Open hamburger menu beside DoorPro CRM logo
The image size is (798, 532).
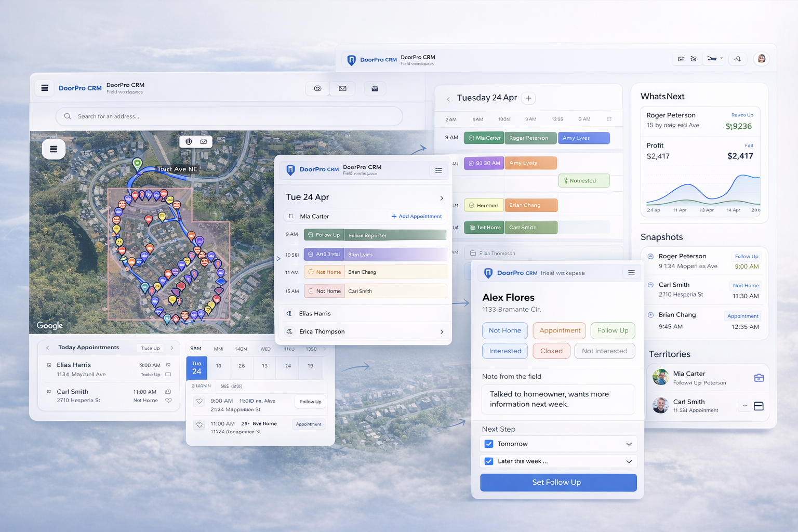tap(45, 88)
